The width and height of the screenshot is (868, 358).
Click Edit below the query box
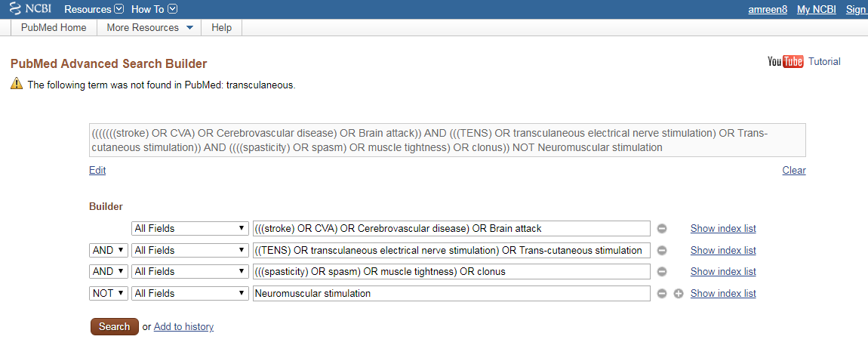(x=97, y=171)
